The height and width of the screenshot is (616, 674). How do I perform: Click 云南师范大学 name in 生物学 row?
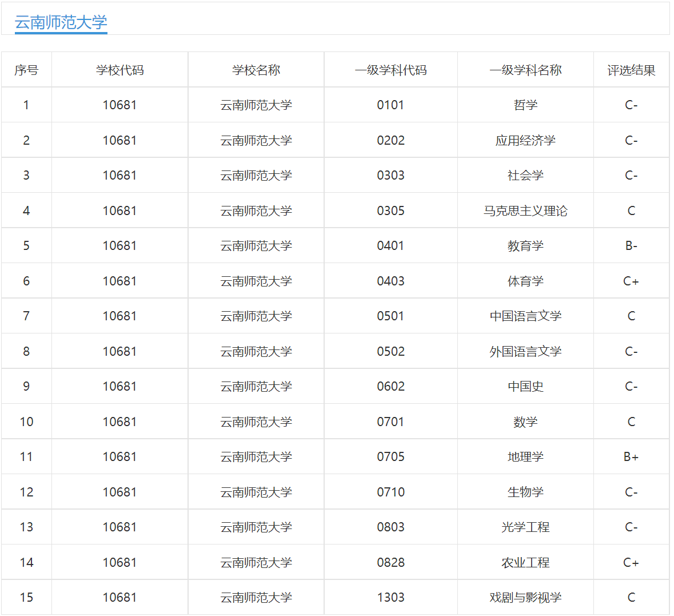point(256,492)
